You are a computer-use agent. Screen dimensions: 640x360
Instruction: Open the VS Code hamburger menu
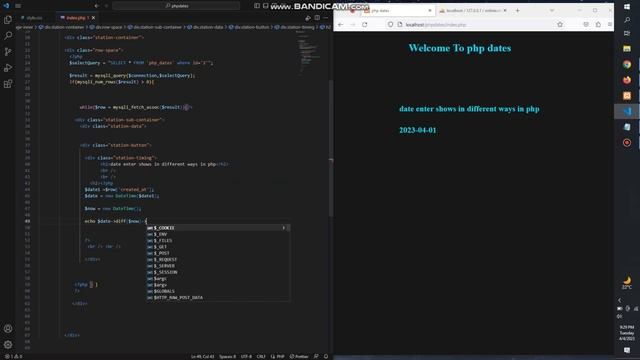pyautogui.click(x=18, y=6)
